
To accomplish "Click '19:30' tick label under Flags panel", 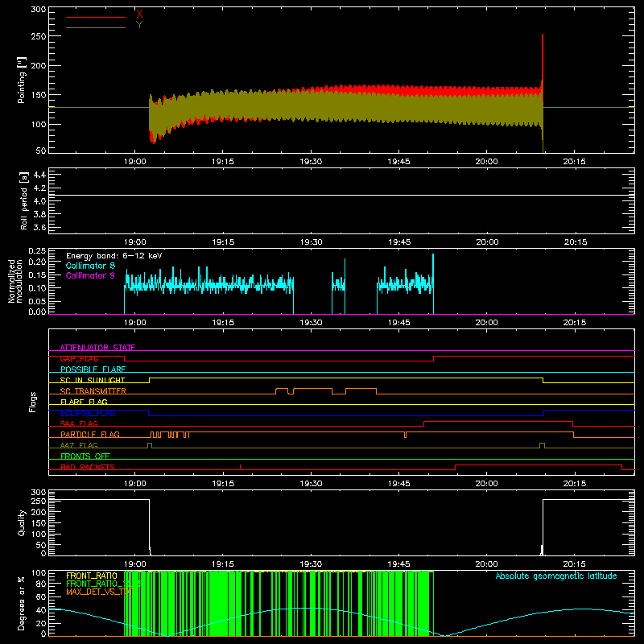I will tap(311, 484).
